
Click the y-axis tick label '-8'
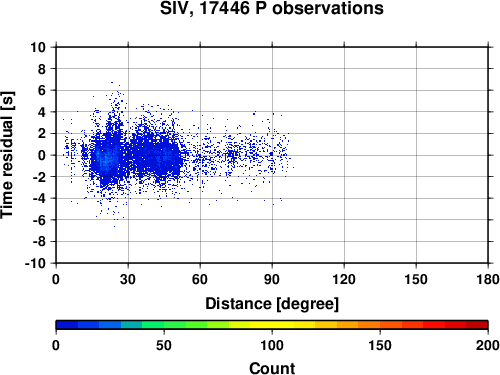point(39,242)
